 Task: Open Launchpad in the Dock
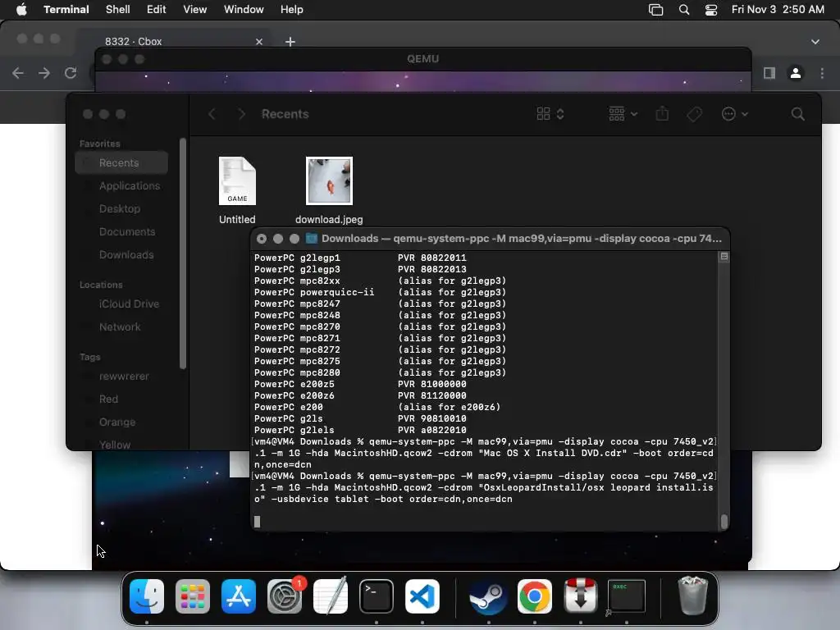pyautogui.click(x=192, y=596)
